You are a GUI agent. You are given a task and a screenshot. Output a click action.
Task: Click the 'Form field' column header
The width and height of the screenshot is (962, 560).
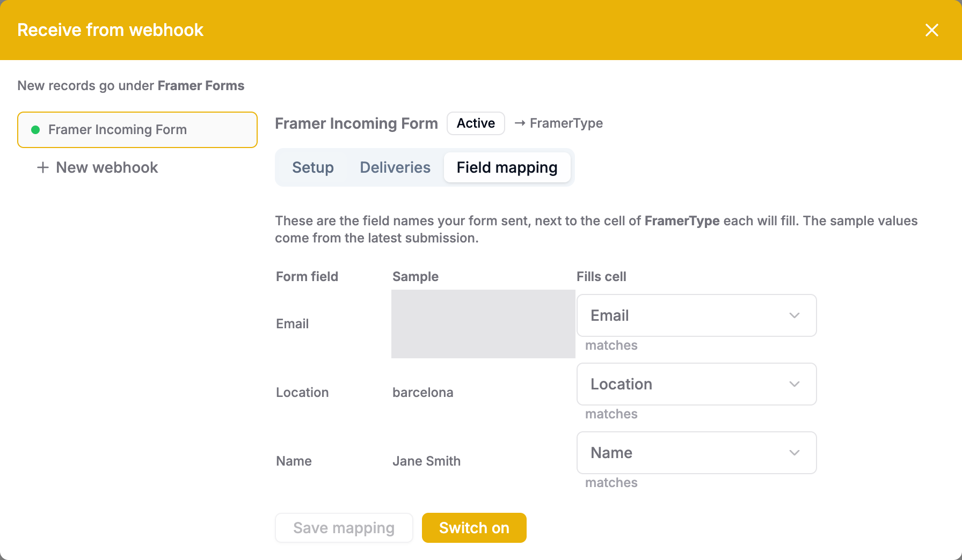coord(307,277)
